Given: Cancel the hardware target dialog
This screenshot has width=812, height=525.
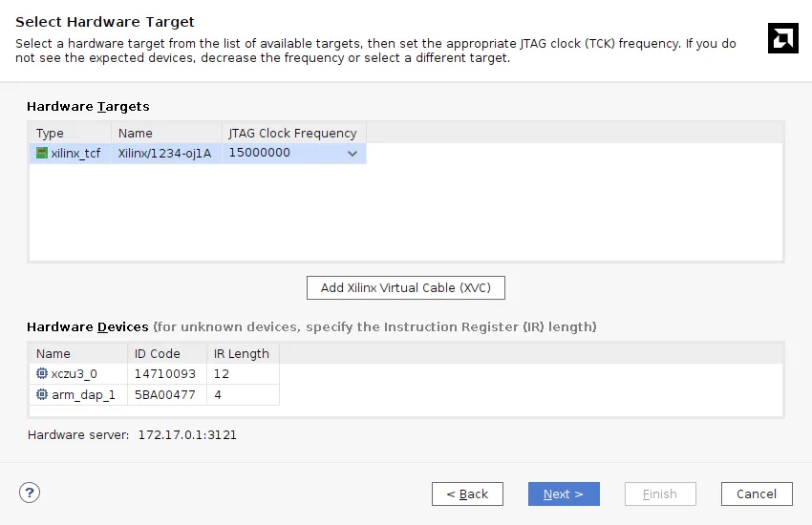Looking at the screenshot, I should [x=756, y=493].
